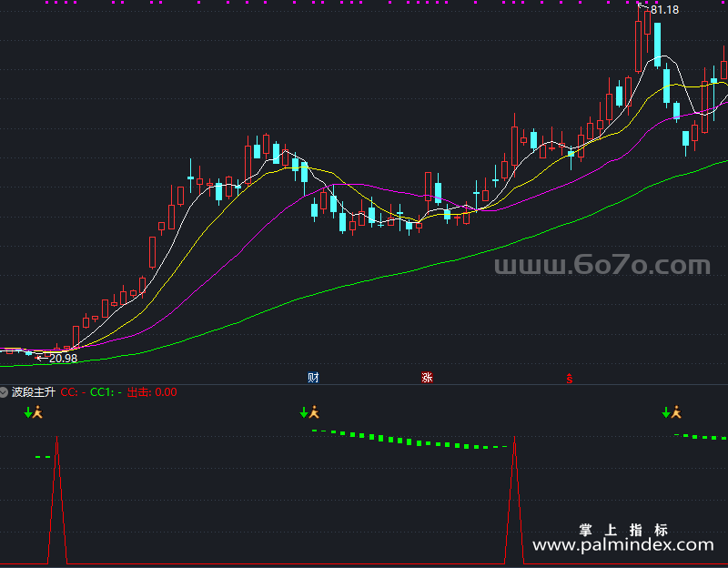Click the CC1: - indicator value
Screen dimensions: 728x568
(x=106, y=392)
